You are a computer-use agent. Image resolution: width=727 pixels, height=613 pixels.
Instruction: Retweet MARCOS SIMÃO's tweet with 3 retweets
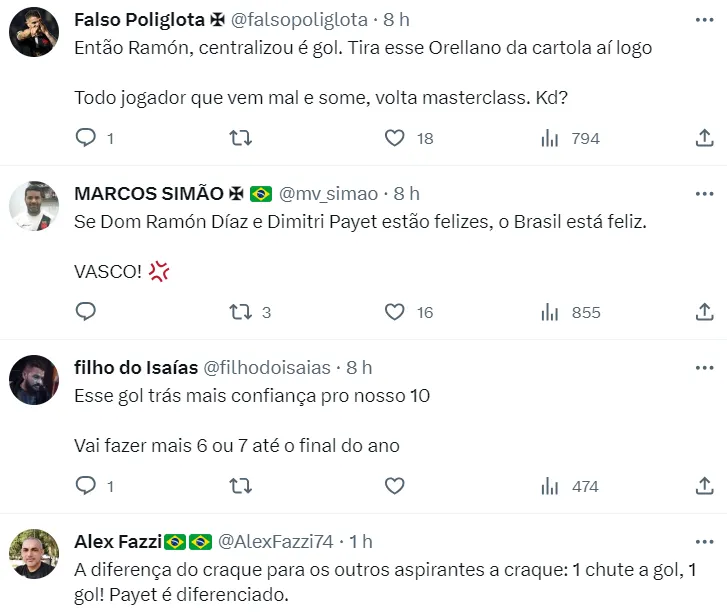tap(241, 312)
